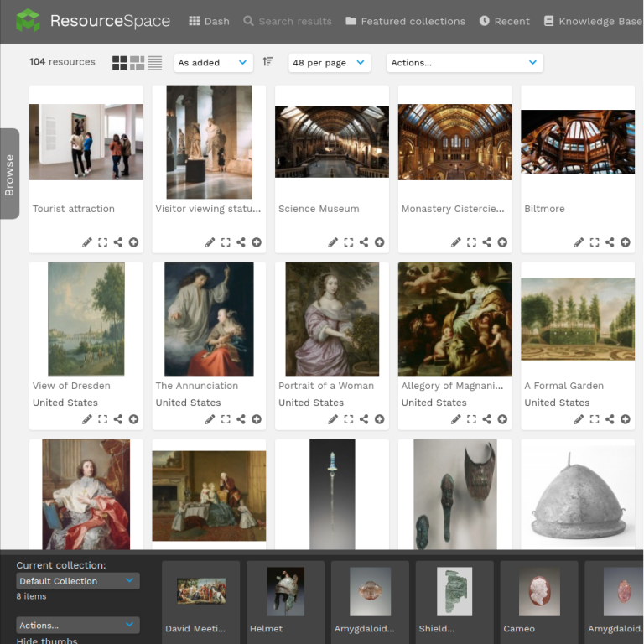Click the Edit pencil for A Formal Garden
This screenshot has width=644, height=644.
[x=579, y=419]
